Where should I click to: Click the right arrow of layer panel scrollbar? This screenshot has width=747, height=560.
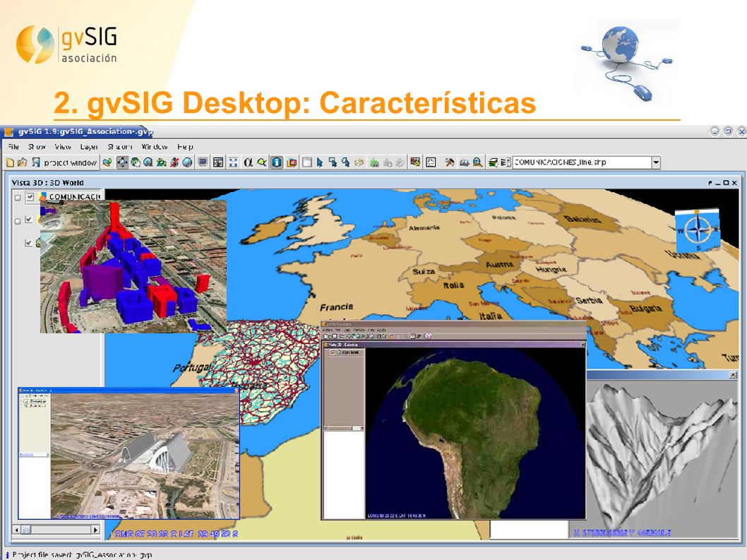(x=95, y=530)
